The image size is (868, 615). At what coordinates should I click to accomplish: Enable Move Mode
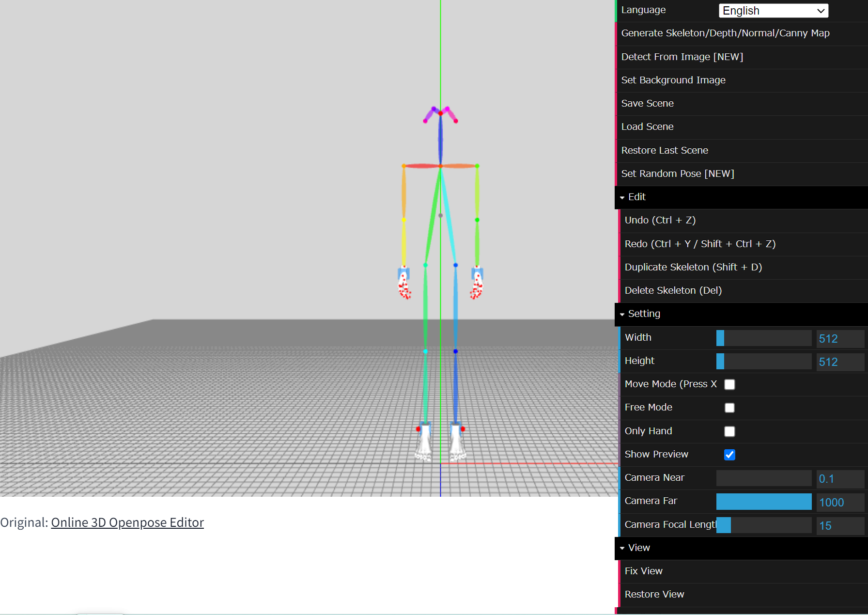pos(729,384)
